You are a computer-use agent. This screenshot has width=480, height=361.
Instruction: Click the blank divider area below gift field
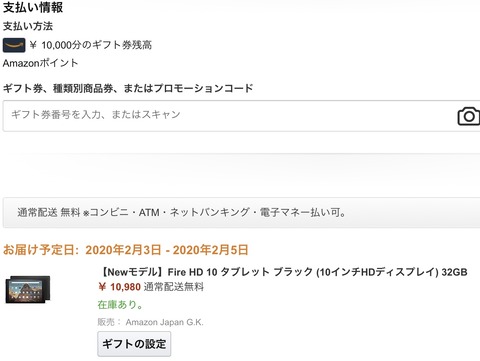241,167
